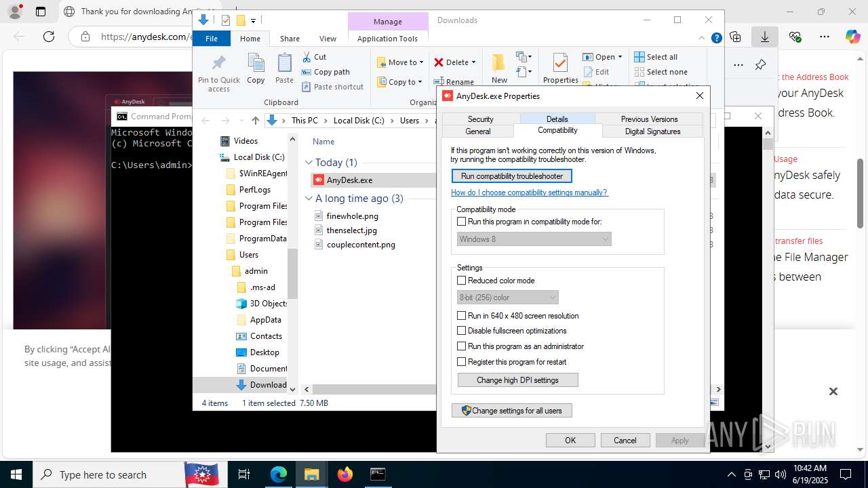Click Windows Start button
This screenshot has height=488, width=868.
pos(16,474)
